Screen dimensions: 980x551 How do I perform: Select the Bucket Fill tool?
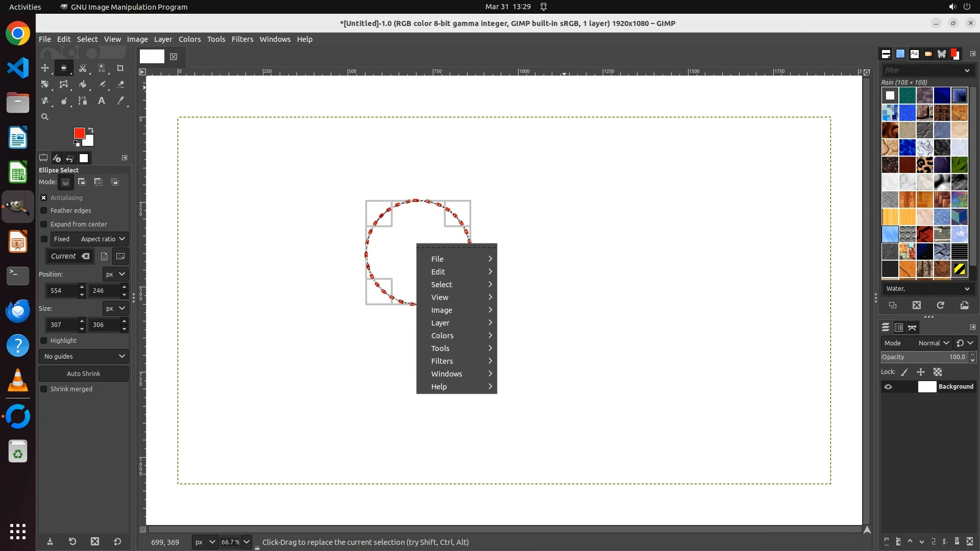click(83, 85)
